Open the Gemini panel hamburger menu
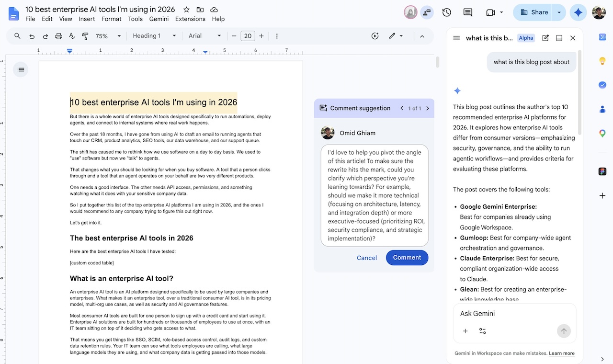This screenshot has width=613, height=364. click(456, 38)
